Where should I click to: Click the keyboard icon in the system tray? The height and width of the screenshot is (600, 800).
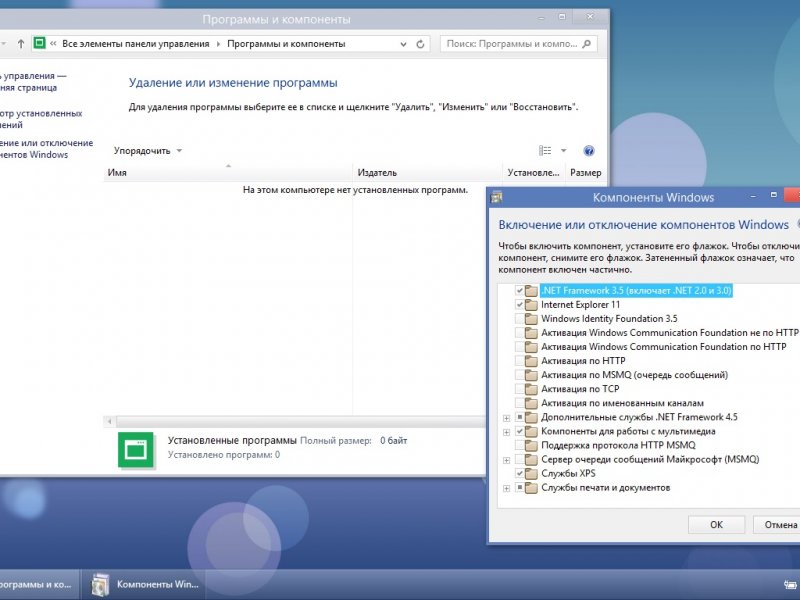790,585
